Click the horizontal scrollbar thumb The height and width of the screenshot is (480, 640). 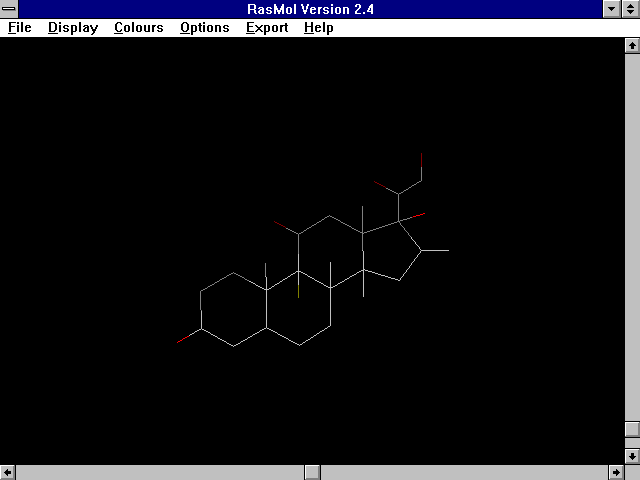(x=312, y=472)
